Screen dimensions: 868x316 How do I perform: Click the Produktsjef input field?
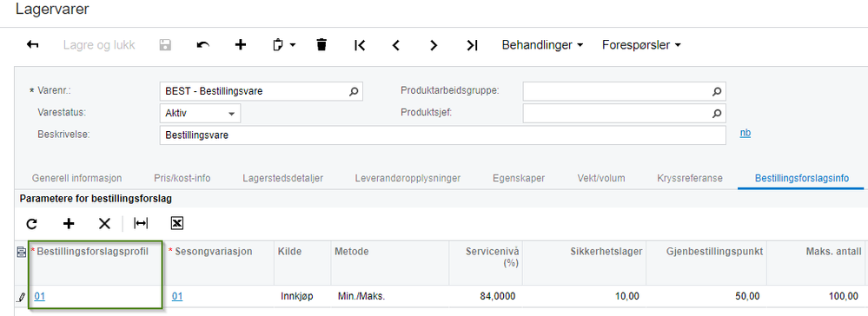624,114
